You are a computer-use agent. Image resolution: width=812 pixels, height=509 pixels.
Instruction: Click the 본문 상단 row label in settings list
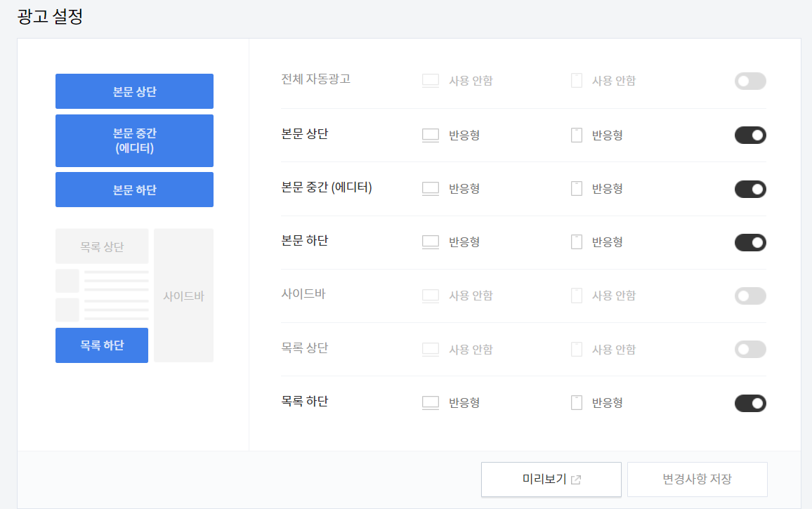[305, 134]
